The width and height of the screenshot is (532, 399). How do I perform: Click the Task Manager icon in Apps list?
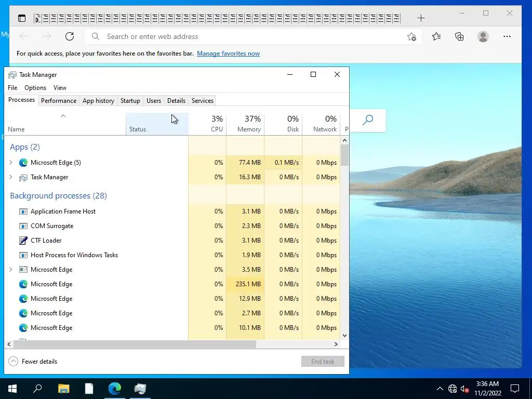[x=23, y=177]
